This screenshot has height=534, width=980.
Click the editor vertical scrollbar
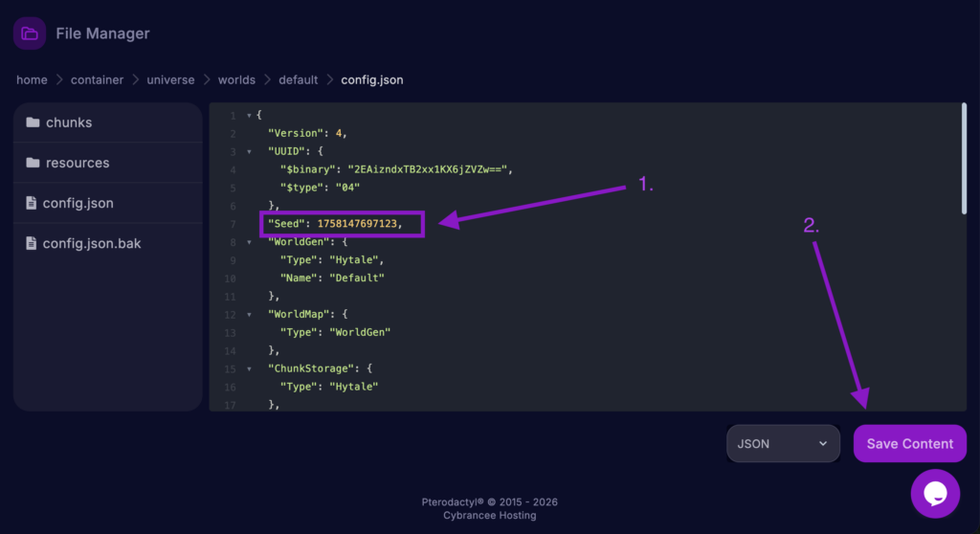click(963, 158)
